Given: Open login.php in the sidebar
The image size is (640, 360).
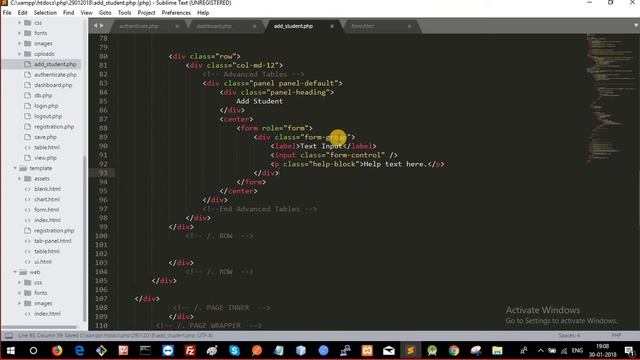Looking at the screenshot, I should click(x=46, y=106).
